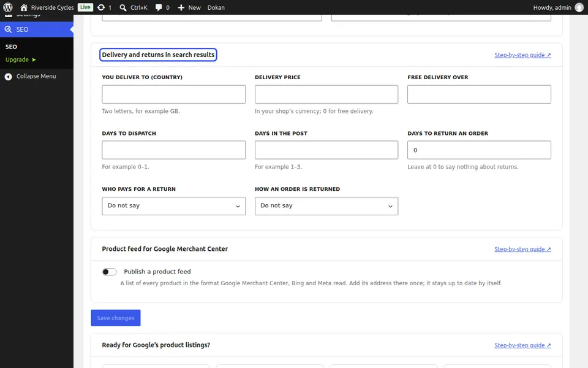Click the Collapse Menu label
The height and width of the screenshot is (368, 588).
36,76
